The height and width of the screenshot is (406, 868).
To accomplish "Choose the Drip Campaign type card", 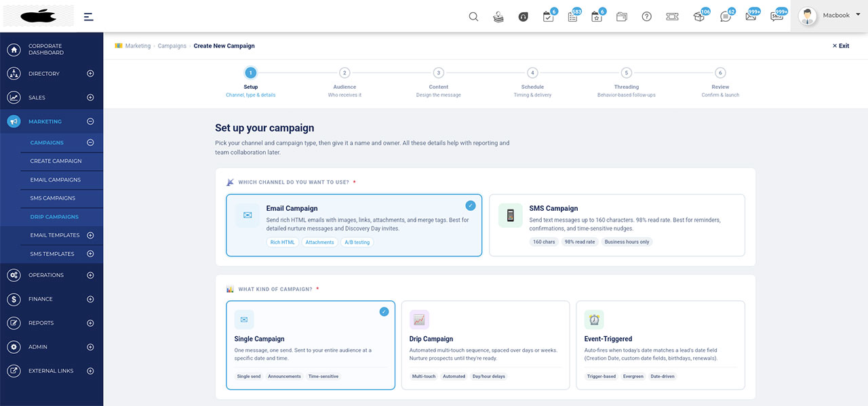I will [486, 346].
